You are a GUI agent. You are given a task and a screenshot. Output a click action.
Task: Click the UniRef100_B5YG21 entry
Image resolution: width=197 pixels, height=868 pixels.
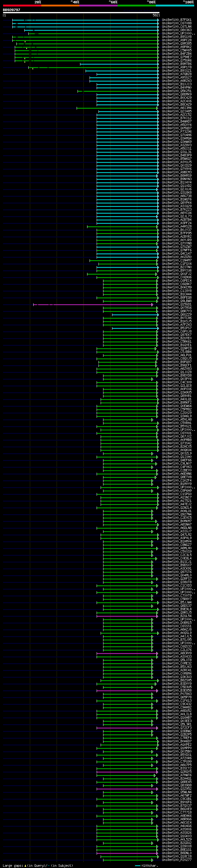coord(176,426)
